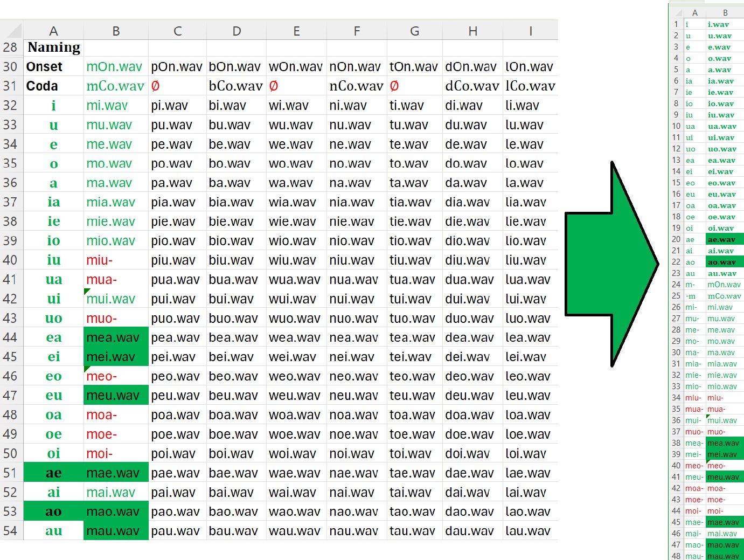
Task: Click the large green arrow graphic
Action: [611, 264]
